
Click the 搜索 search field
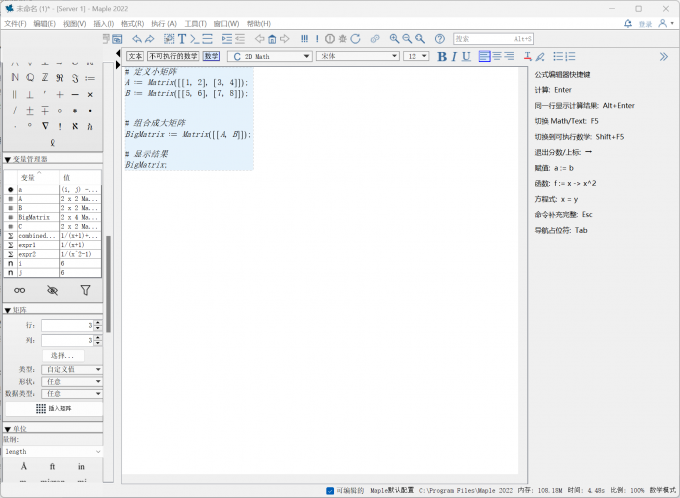[x=493, y=39]
